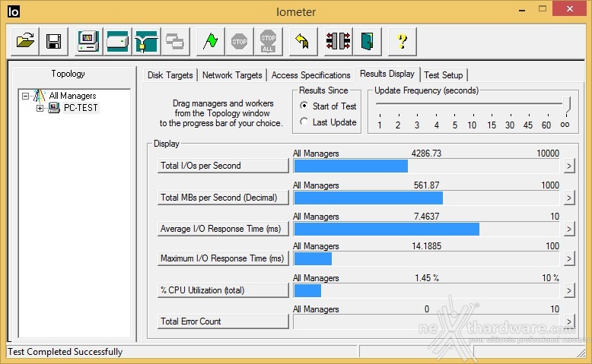Maximize the Iometer window
The image size is (592, 364).
tap(543, 8)
